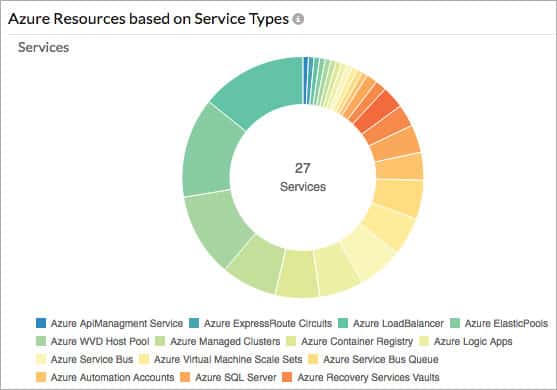Click Azure Managed Clusters legend swatch
Image resolution: width=557 pixels, height=390 pixels.
click(161, 341)
